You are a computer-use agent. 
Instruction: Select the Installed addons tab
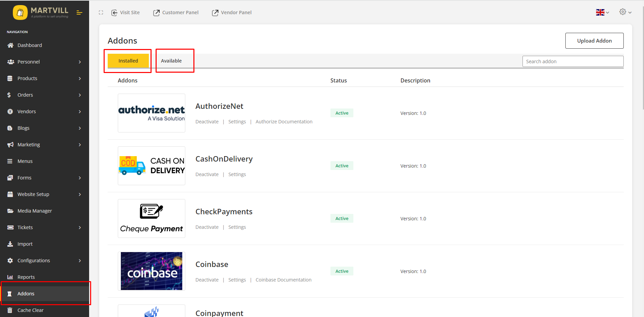(128, 61)
